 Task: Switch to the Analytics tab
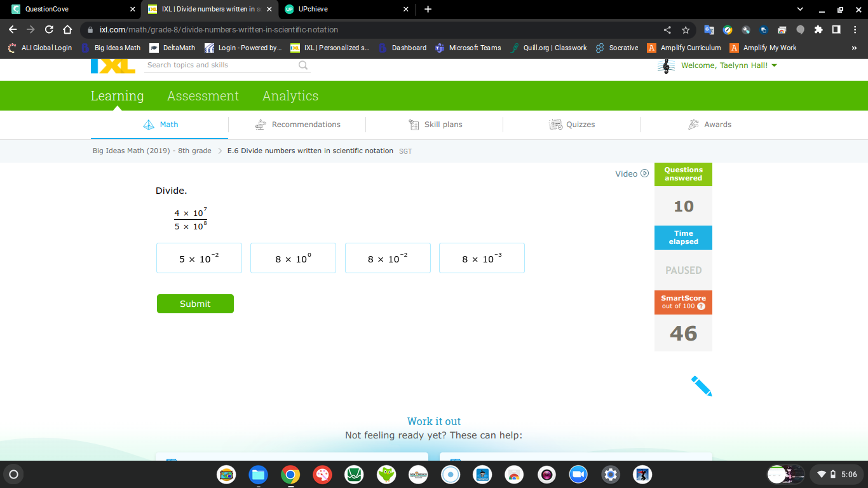click(290, 96)
